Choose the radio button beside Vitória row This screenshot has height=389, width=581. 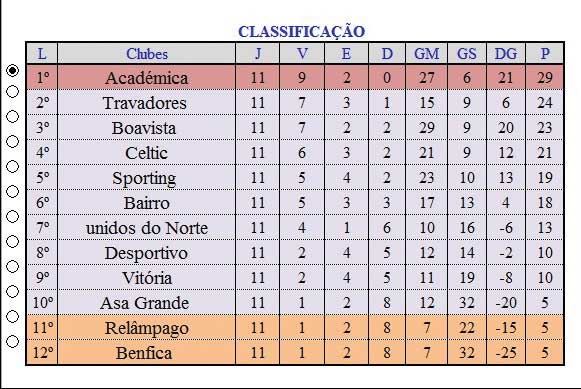(13, 266)
